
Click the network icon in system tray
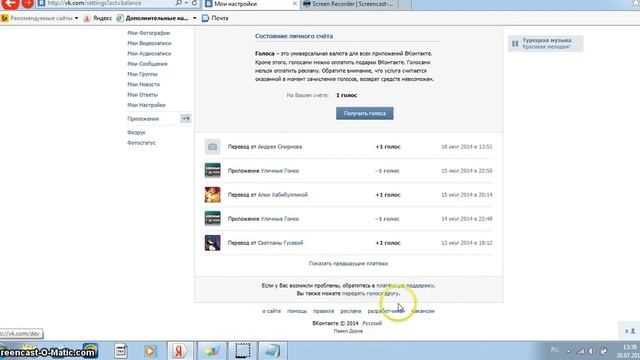[580, 351]
